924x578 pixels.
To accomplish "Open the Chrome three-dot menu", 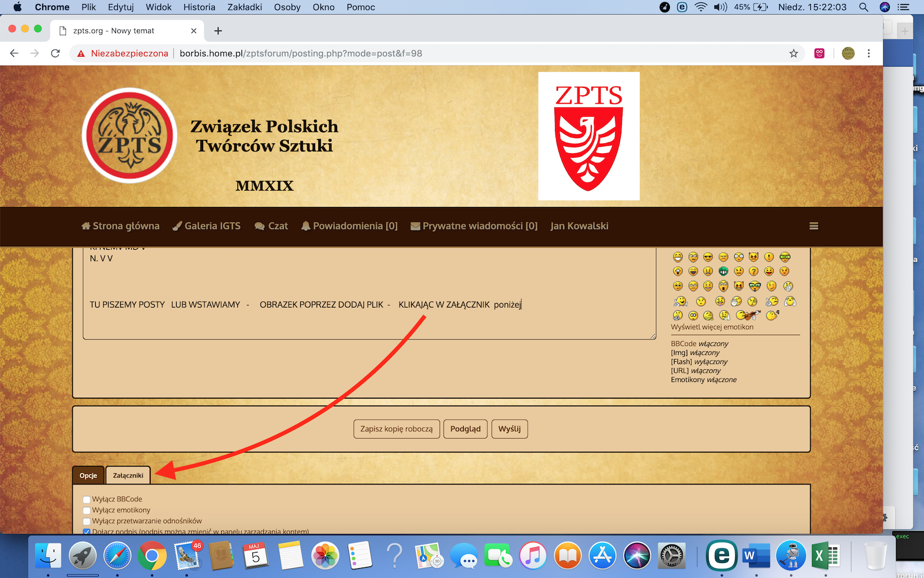I will coord(869,53).
